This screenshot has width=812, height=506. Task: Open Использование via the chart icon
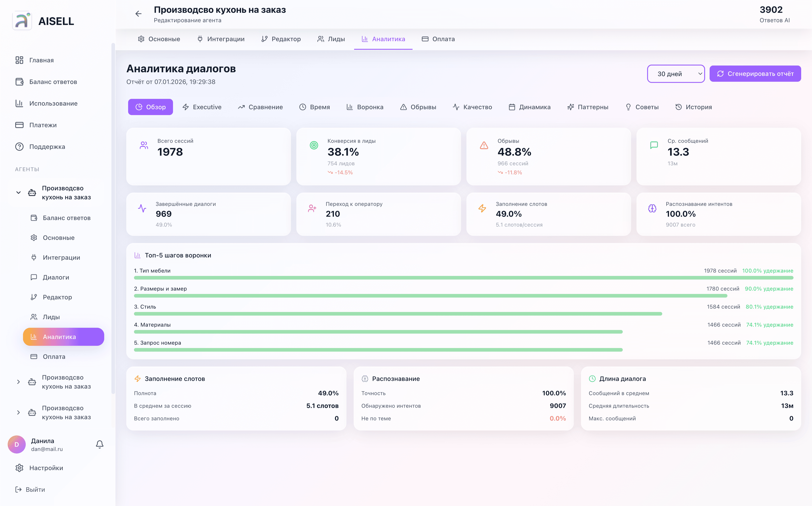click(19, 103)
